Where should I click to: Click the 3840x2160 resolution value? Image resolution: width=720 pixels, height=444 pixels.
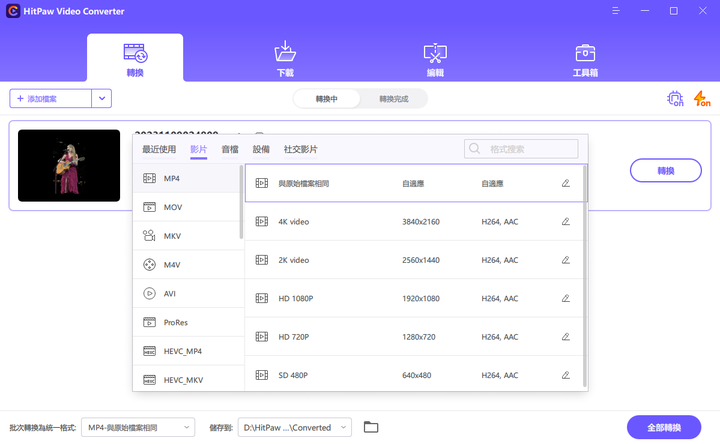coord(421,222)
